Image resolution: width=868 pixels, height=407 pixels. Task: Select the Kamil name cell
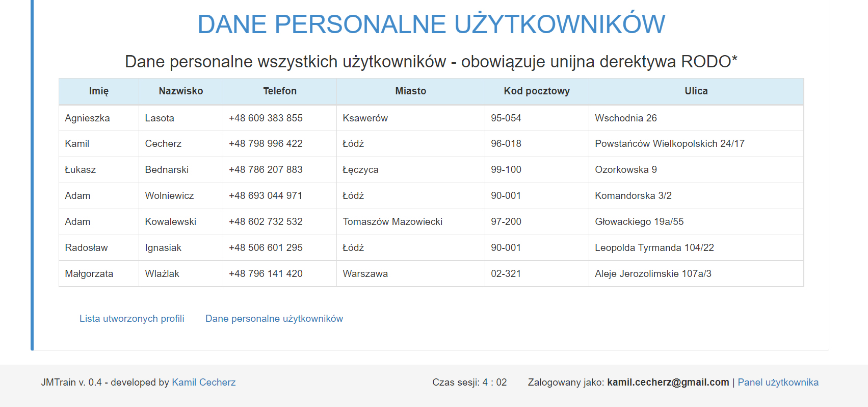click(99, 144)
